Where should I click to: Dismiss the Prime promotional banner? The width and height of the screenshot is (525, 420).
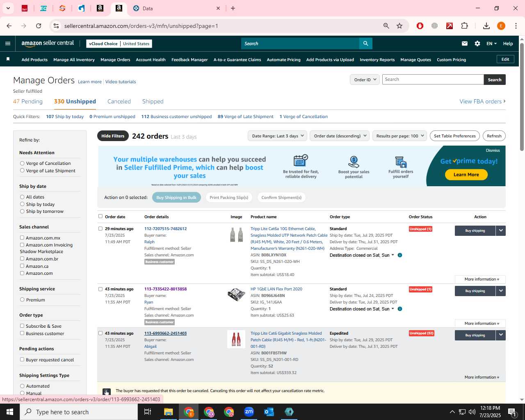point(493,151)
